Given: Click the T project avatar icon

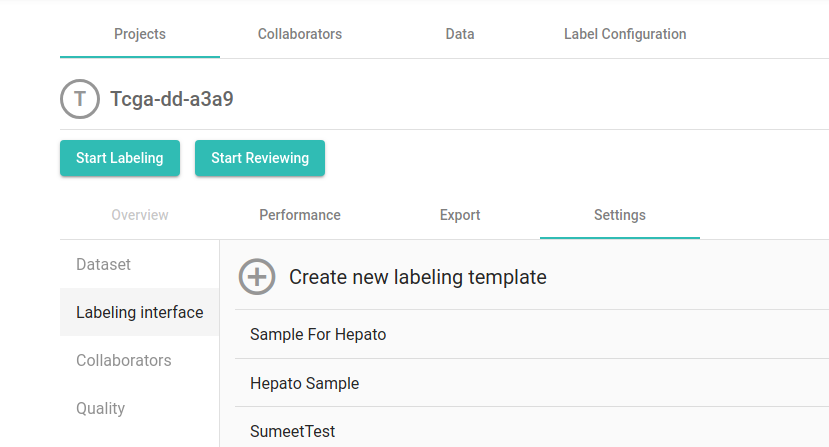Looking at the screenshot, I should pyautogui.click(x=80, y=99).
